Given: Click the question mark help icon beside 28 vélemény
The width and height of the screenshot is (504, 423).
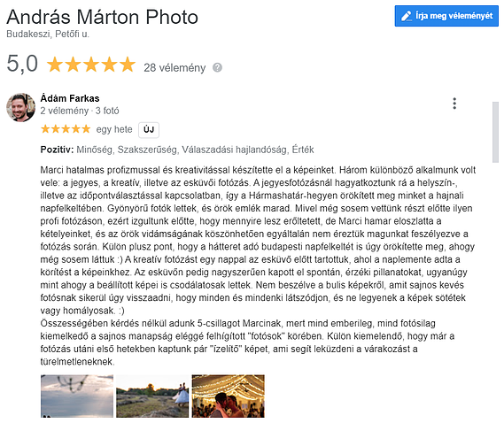Looking at the screenshot, I should pyautogui.click(x=217, y=68).
